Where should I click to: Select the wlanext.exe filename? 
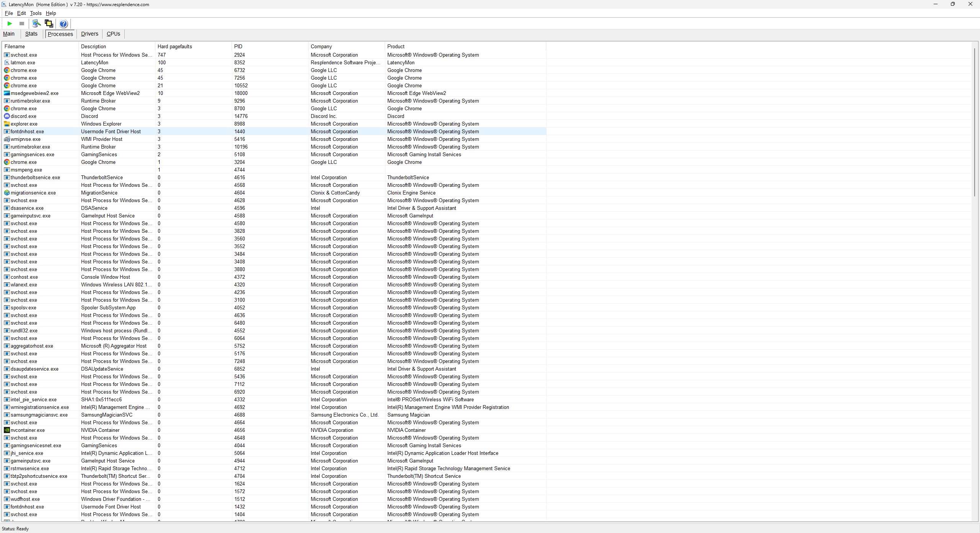point(24,284)
